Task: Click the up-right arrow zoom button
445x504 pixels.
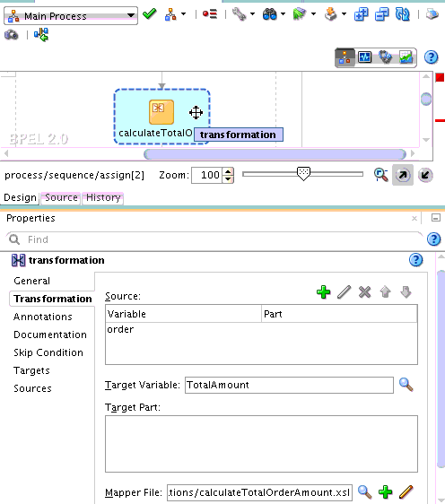Action: click(403, 175)
